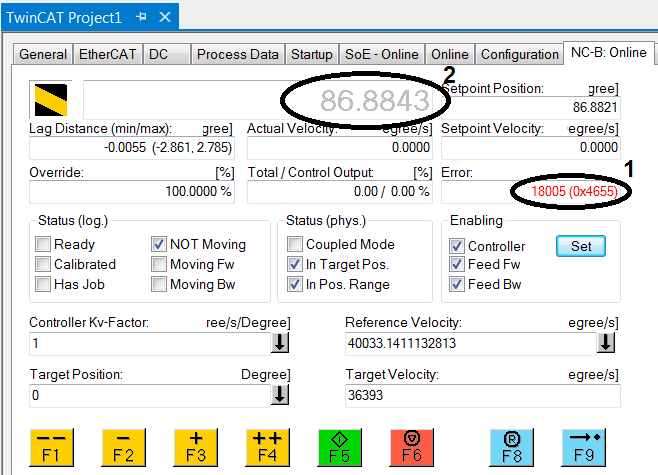Screen dimensions: 658x475
Task: Toggle the In Target Pos. checkbox
Action: tap(295, 264)
